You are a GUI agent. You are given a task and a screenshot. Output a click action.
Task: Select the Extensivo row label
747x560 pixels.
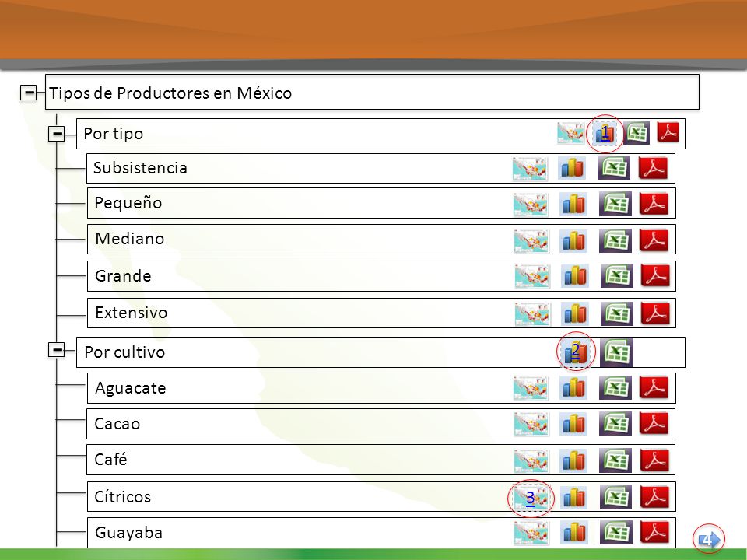tap(131, 313)
